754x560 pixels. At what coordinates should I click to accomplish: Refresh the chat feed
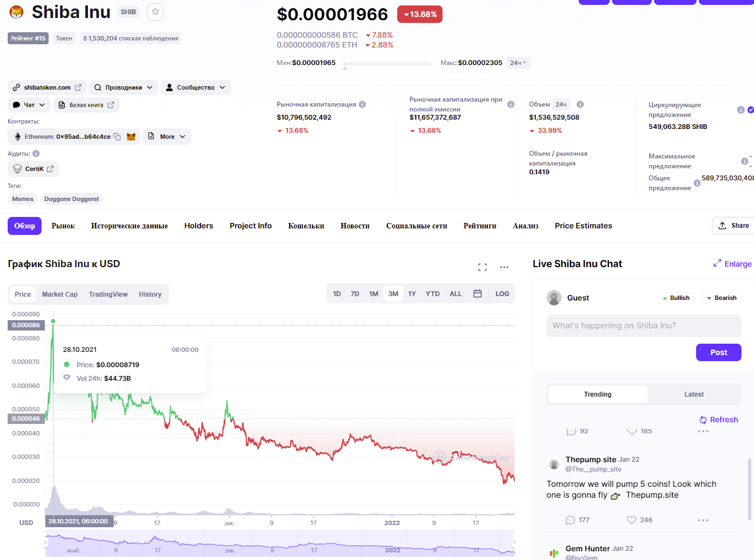719,420
